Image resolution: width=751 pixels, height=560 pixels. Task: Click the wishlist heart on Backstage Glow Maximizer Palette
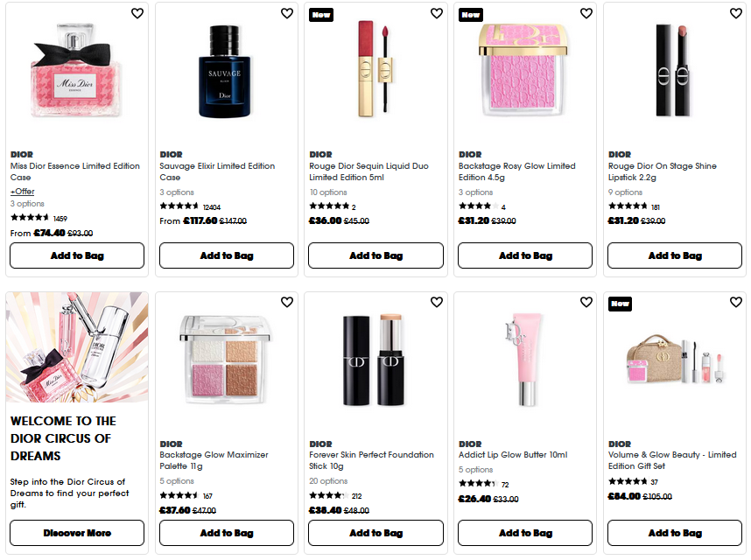point(286,301)
